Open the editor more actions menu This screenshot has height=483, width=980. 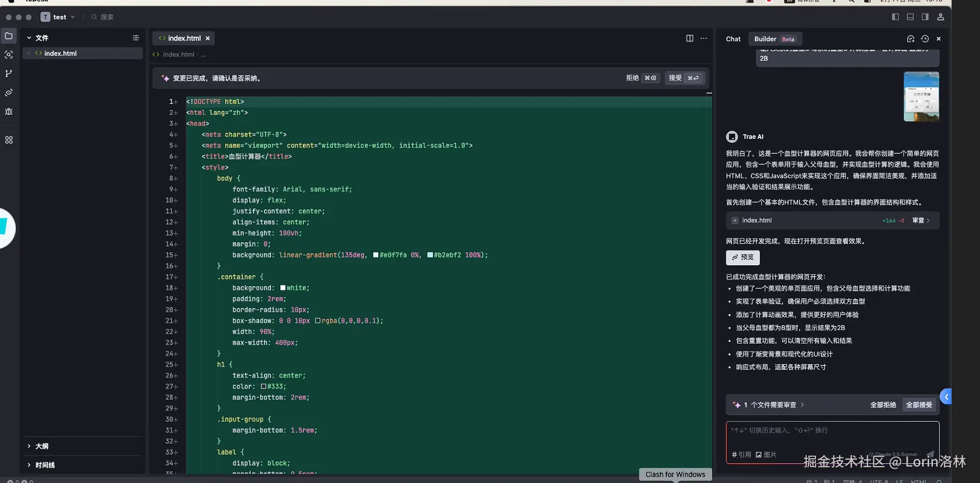704,38
